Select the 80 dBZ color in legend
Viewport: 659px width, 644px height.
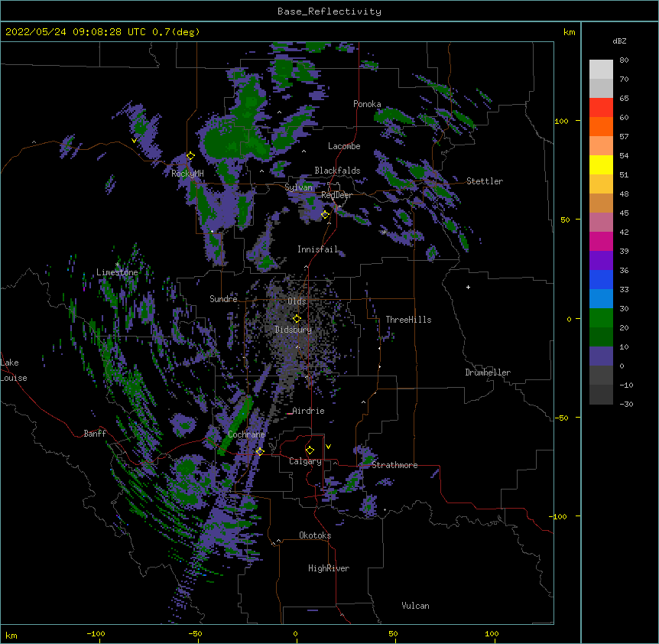(601, 70)
